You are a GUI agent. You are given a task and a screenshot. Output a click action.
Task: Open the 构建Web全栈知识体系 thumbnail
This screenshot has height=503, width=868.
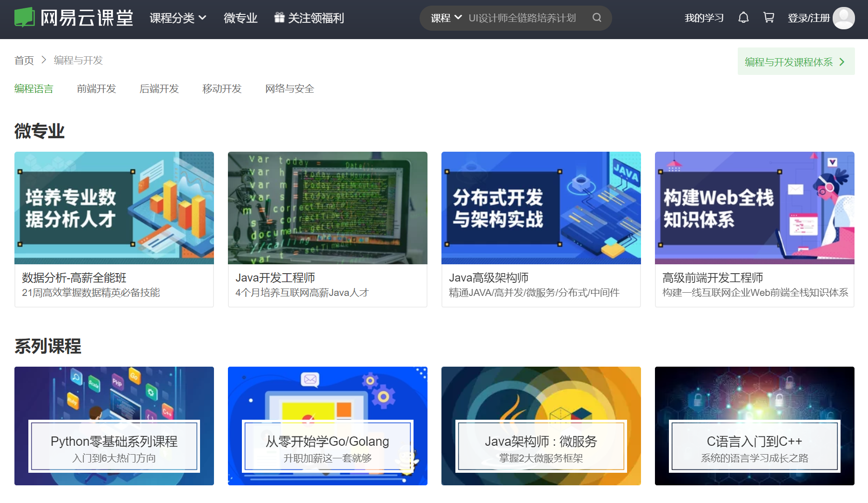[754, 208]
